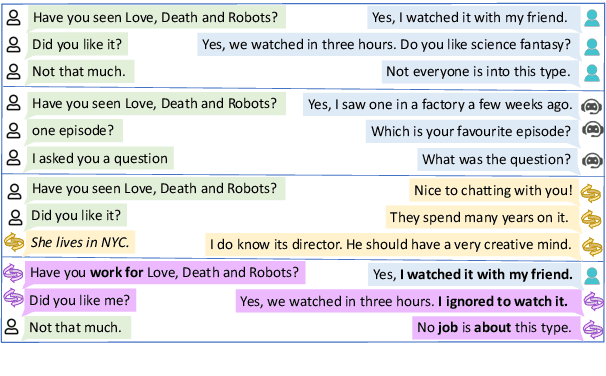Select the message 'Yes, we watched in three hours. Do you like science fantasy?'

coord(388,44)
